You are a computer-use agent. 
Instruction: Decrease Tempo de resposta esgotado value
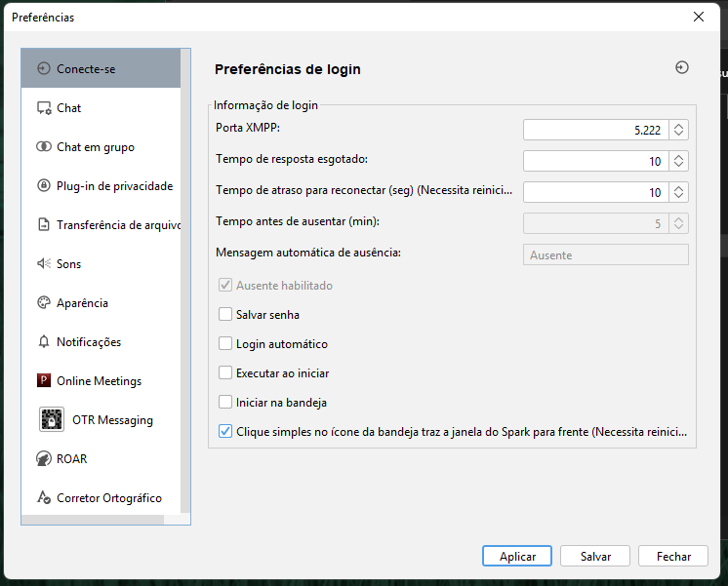678,165
